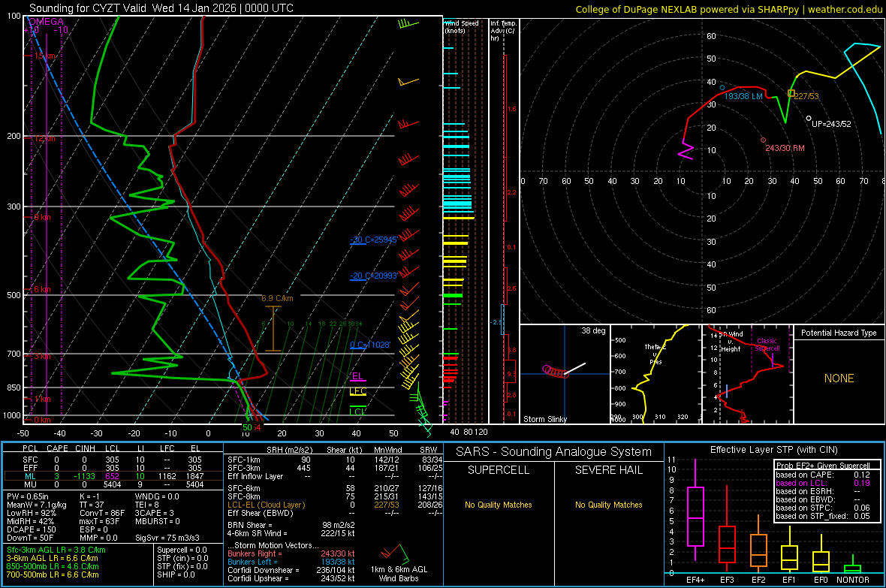Viewport: 886px width, 588px height.
Task: Click the Effective Layer STP (with CIN) title
Action: click(773, 450)
